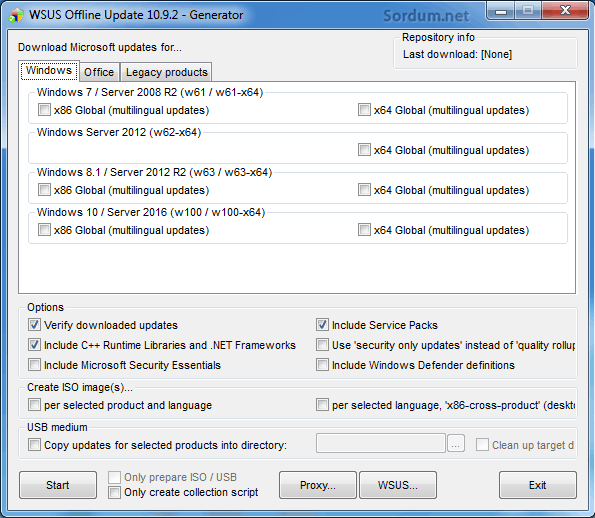Screen dimensions: 595x518
Task: Click the WSUS Offline Update title bar icon
Action: (16, 15)
